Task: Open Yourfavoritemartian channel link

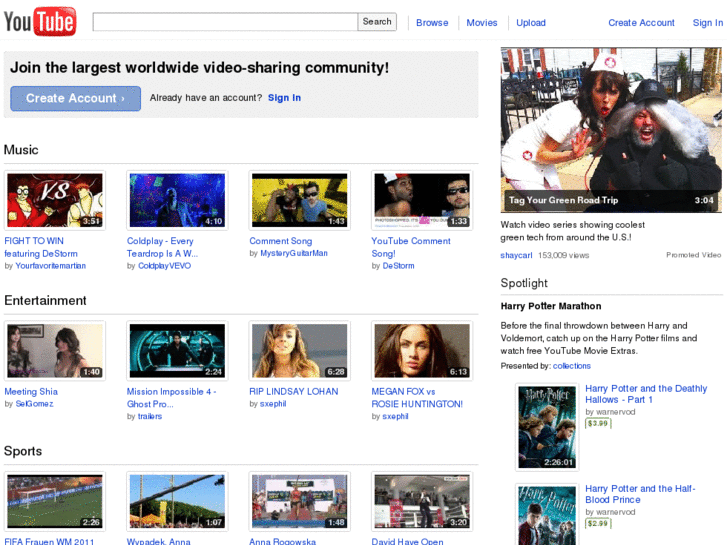Action: (x=51, y=266)
